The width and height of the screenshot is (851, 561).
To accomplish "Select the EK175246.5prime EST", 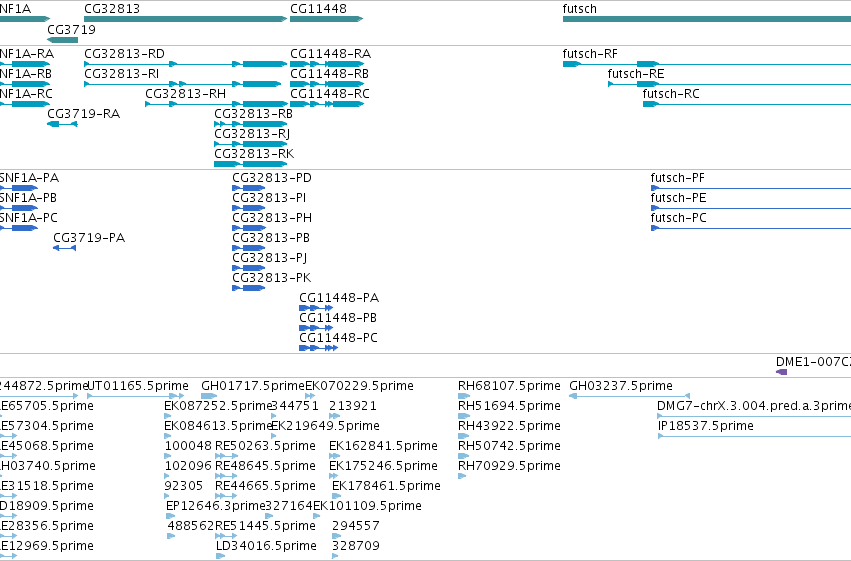I will 334,476.
